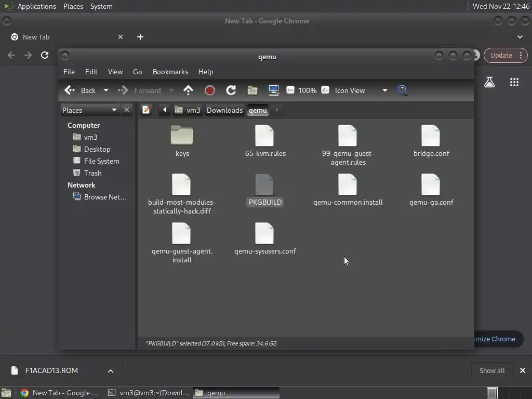Click the Back arrow button
532x399 pixels.
pyautogui.click(x=80, y=90)
